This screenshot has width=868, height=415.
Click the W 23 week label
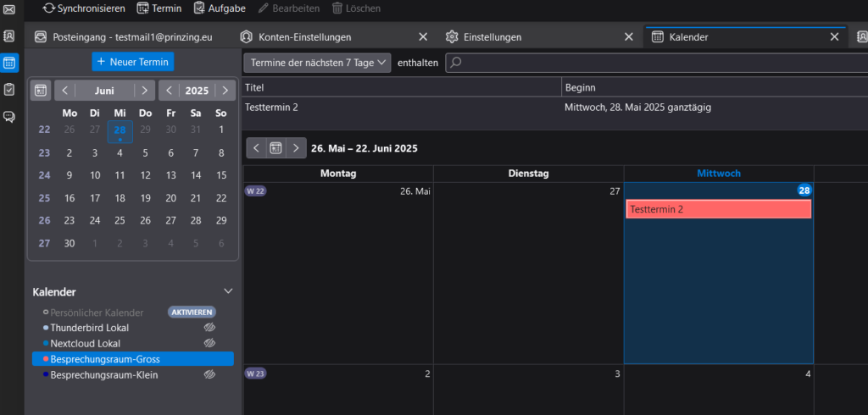(x=256, y=373)
